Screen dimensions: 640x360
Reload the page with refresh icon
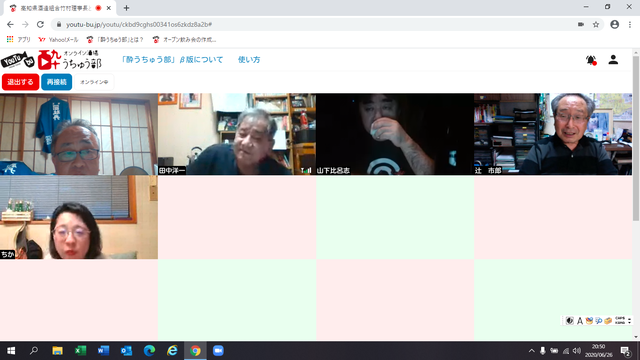point(40,24)
